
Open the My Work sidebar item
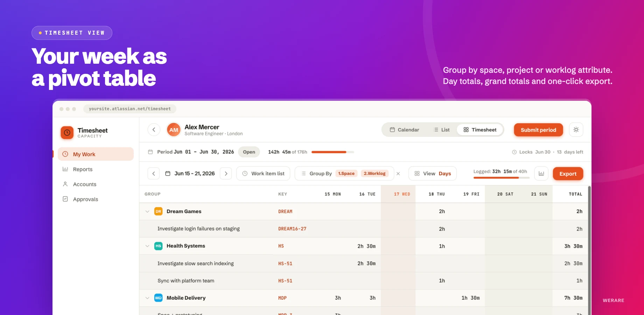(x=96, y=154)
